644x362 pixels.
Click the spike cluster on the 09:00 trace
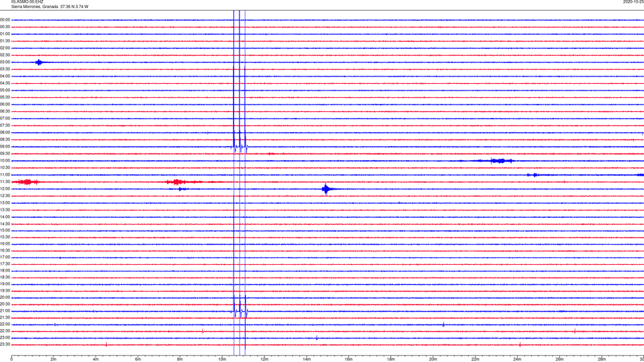(240, 147)
